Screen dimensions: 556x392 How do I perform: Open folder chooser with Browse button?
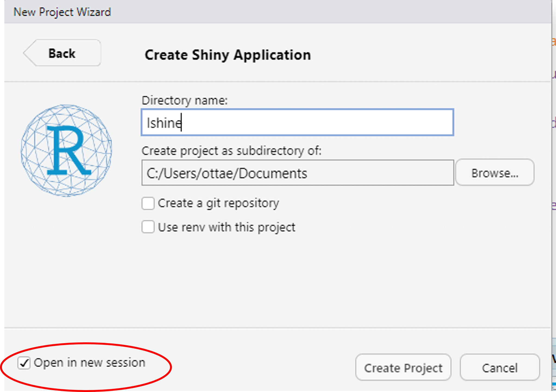(x=495, y=173)
